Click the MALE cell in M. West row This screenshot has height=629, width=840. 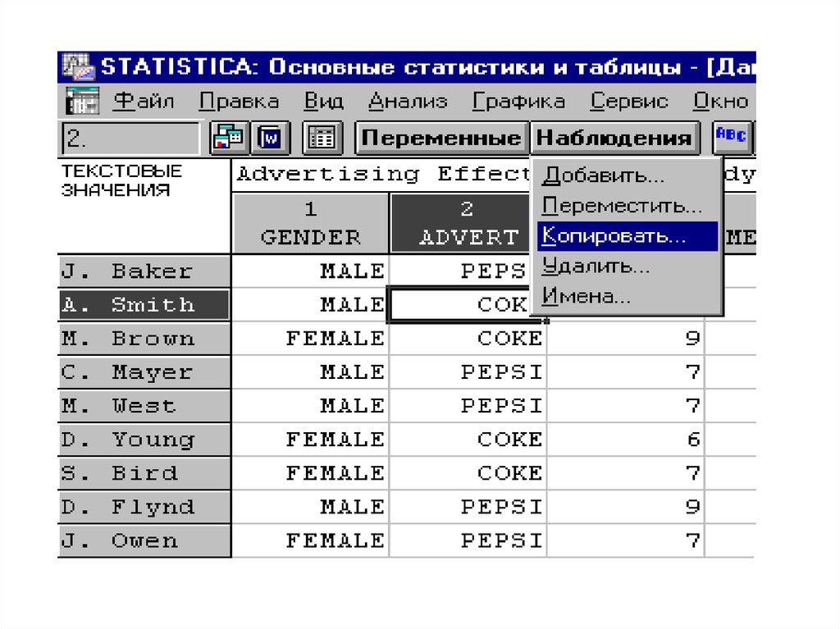[311, 406]
